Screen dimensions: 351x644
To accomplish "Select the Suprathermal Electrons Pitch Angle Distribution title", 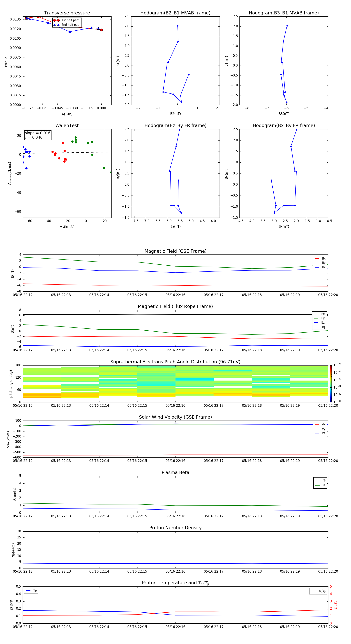I will point(175,362).
